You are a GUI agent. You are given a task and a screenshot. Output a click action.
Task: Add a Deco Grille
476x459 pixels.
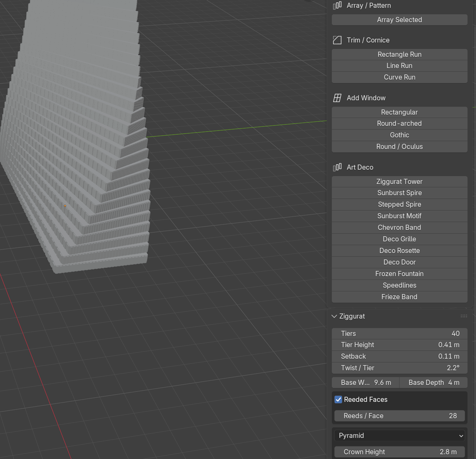pyautogui.click(x=400, y=239)
